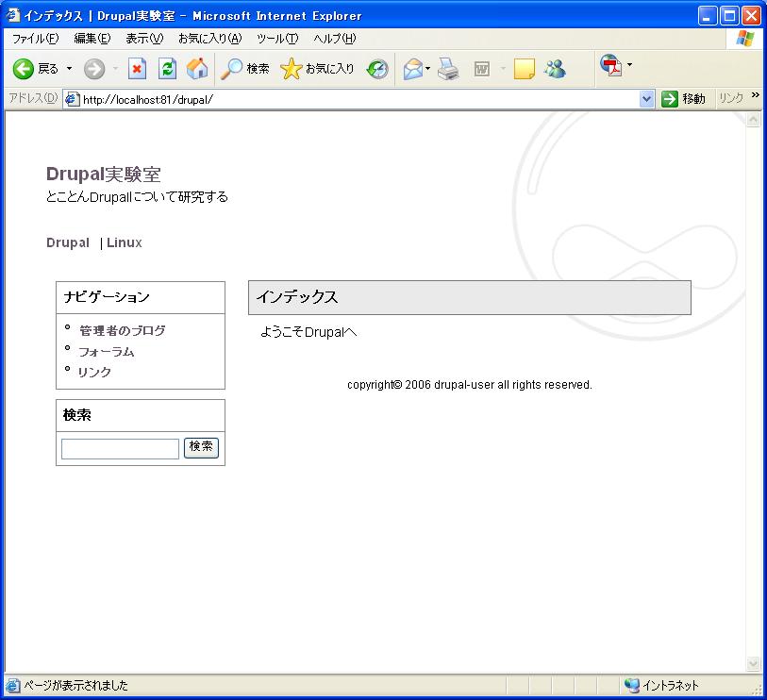The image size is (767, 700).
Task: Click status bar page icon
Action: (x=13, y=685)
